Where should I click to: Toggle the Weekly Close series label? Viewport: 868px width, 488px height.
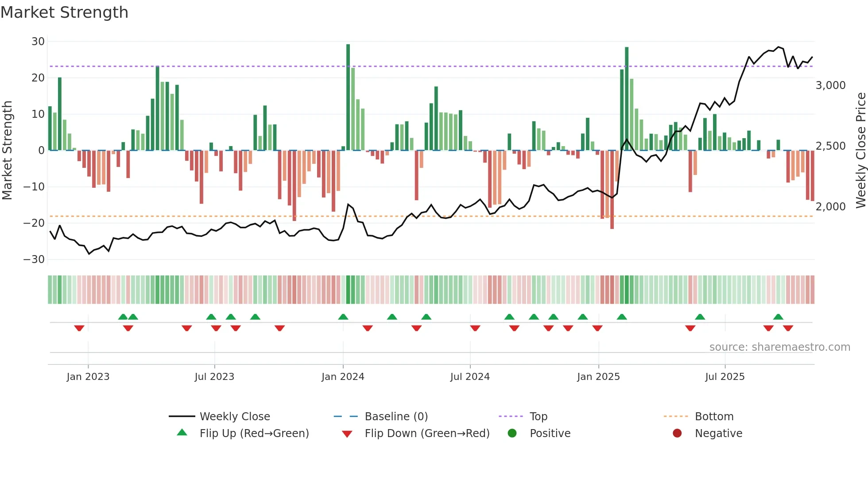(x=235, y=416)
